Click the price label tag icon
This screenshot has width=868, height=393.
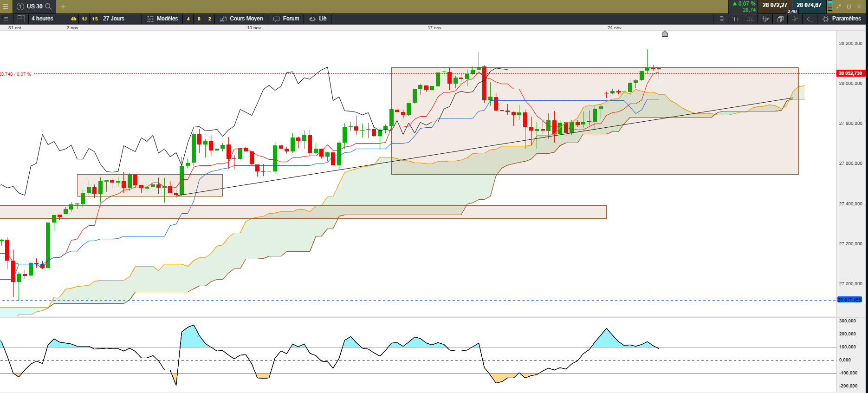click(810, 19)
